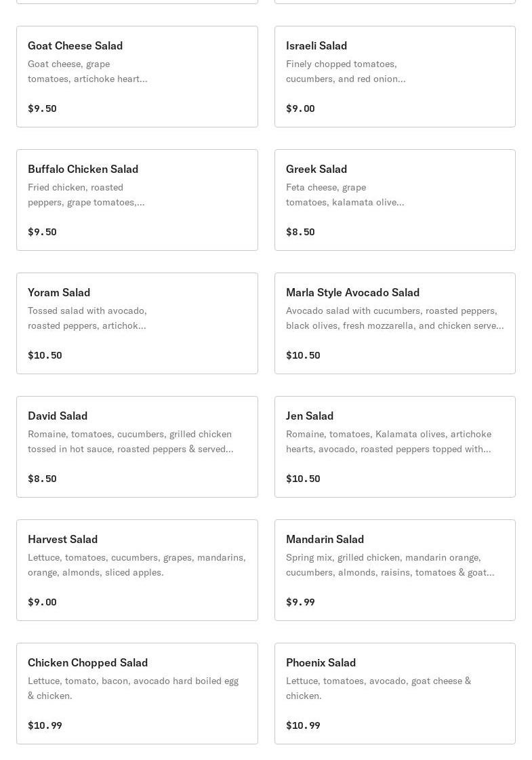Select the Harvest Salad card

pyautogui.click(x=137, y=570)
